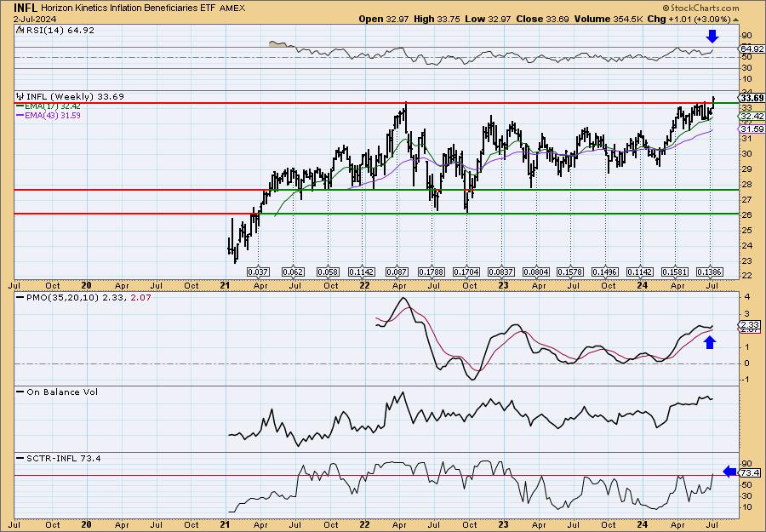Screen dimensions: 766x532
Task: Click the 32.42 EMA tag on right axis
Action: coord(752,117)
